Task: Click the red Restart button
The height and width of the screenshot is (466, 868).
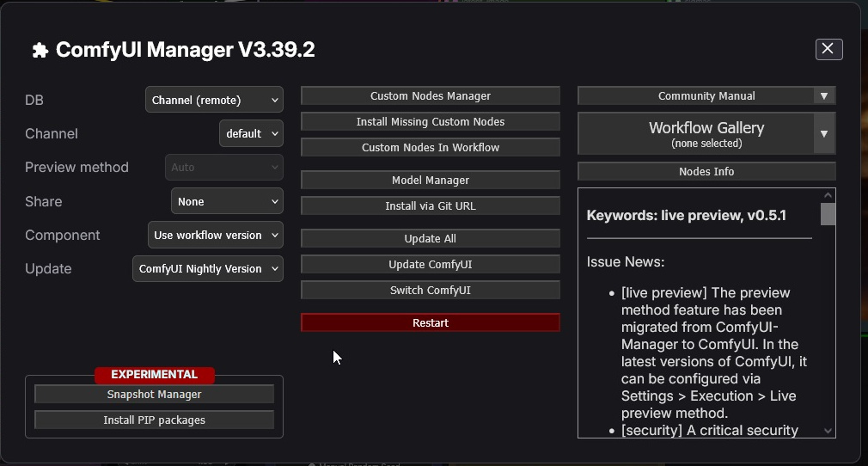Action: pyautogui.click(x=430, y=323)
